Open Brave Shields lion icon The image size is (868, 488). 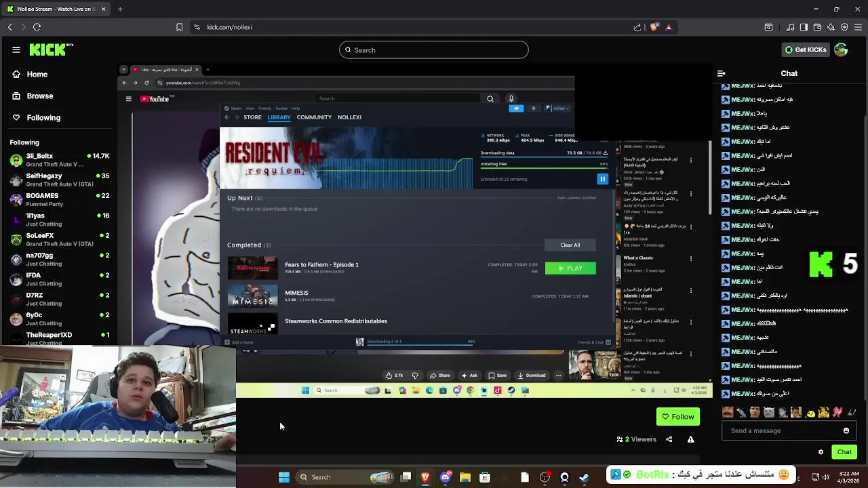(x=654, y=27)
